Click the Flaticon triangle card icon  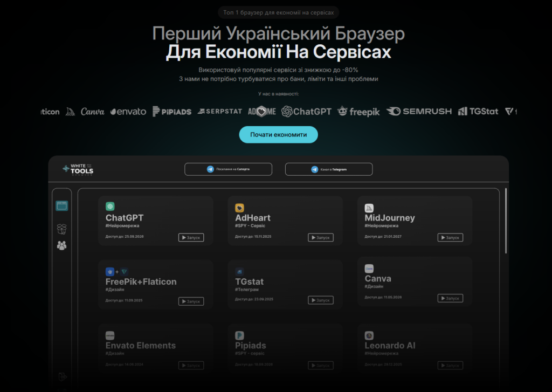point(125,272)
